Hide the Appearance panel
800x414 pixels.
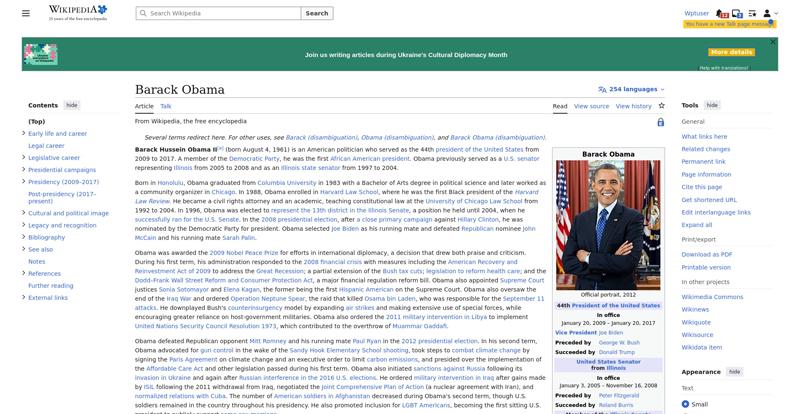click(734, 372)
